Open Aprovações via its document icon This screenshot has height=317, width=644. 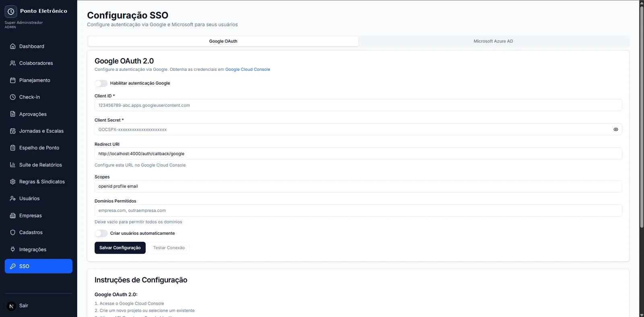coord(13,114)
